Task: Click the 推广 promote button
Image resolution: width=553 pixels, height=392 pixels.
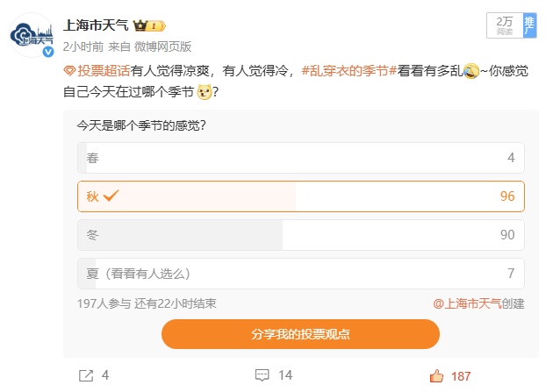Action: pos(528,25)
